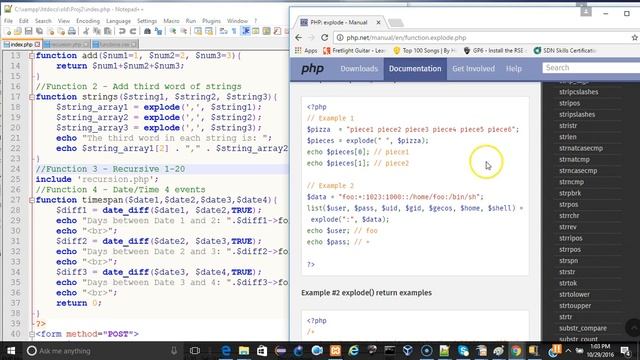Viewport: 640px width, 360px height.
Task: Open Get Involved on php.net
Action: (x=473, y=69)
